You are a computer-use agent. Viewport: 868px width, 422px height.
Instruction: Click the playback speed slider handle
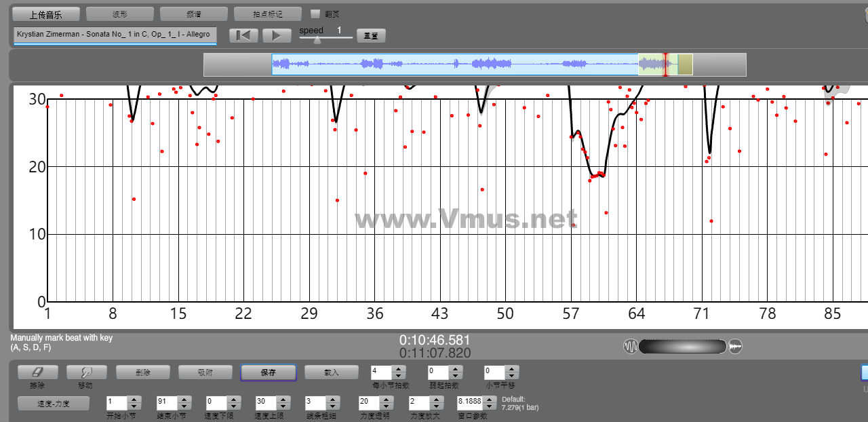(317, 40)
